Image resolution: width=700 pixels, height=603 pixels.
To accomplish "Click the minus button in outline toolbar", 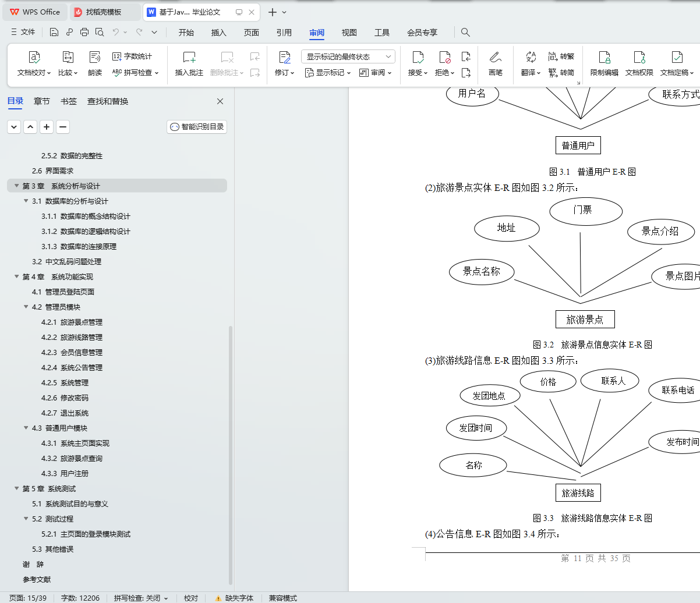I will pyautogui.click(x=63, y=127).
